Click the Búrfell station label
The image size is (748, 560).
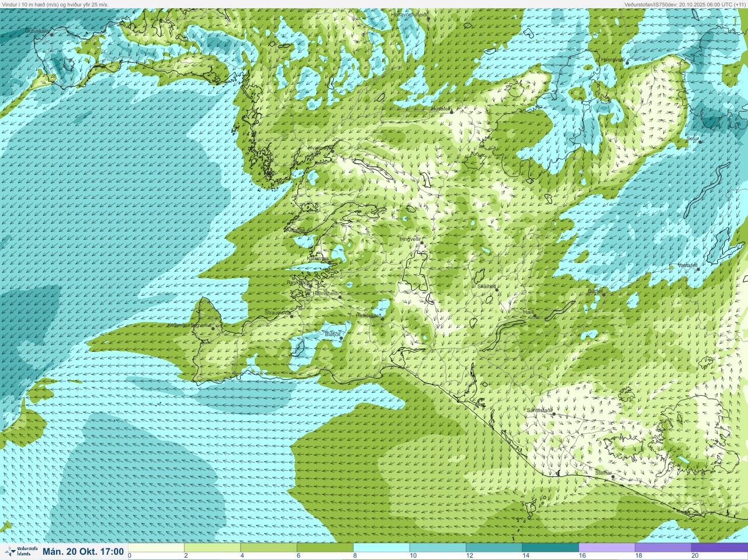595,291
